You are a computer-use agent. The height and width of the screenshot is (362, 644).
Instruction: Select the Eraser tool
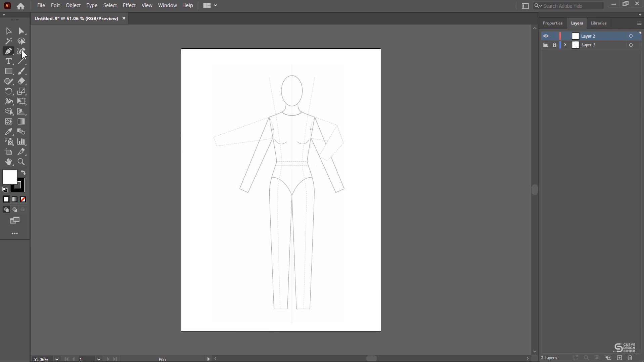(x=21, y=81)
